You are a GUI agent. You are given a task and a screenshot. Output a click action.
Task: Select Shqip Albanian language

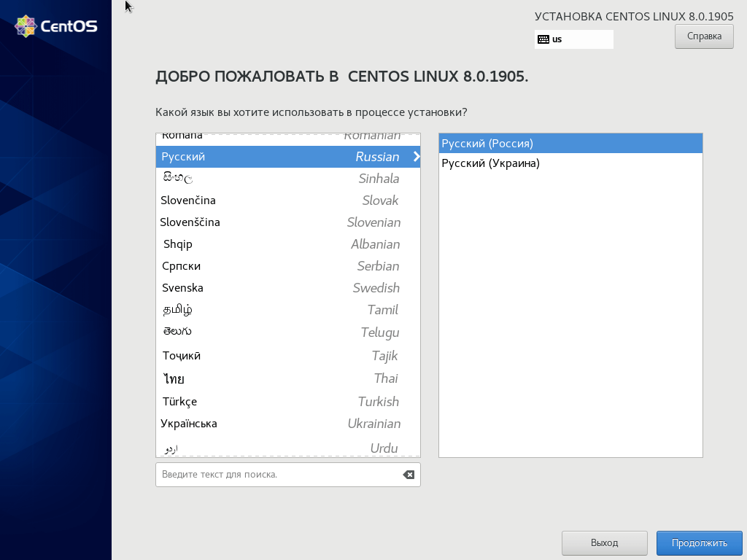click(287, 244)
